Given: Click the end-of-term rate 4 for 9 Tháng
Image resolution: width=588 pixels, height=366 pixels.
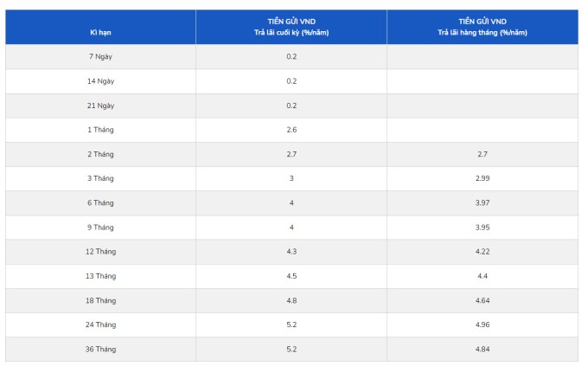Looking at the screenshot, I should pos(291,228).
